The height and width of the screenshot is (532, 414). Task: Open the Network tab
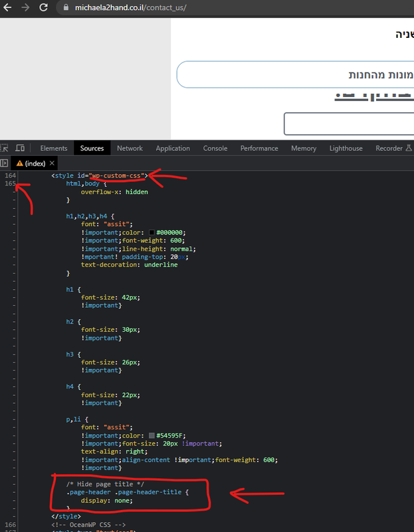[130, 148]
